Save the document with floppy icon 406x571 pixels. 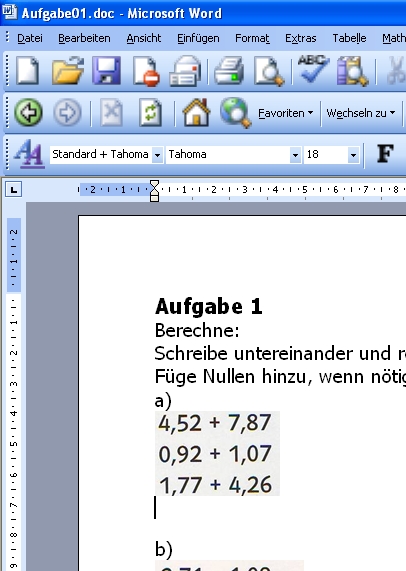[106, 71]
